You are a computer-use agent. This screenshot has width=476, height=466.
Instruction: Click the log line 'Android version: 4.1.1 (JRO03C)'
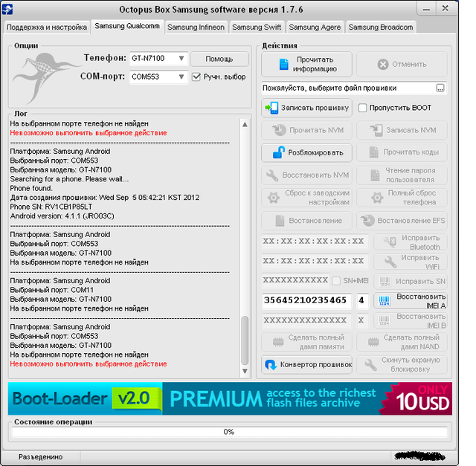tap(62, 216)
